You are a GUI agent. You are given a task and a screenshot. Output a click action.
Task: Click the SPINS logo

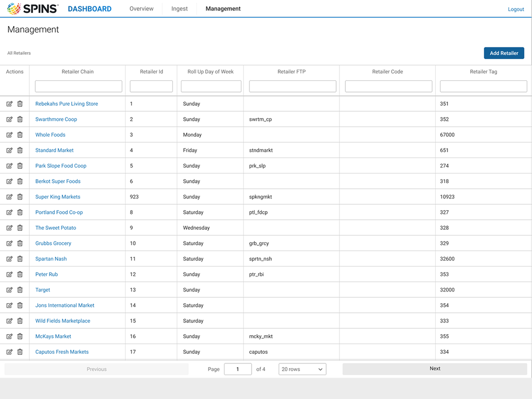pos(32,9)
